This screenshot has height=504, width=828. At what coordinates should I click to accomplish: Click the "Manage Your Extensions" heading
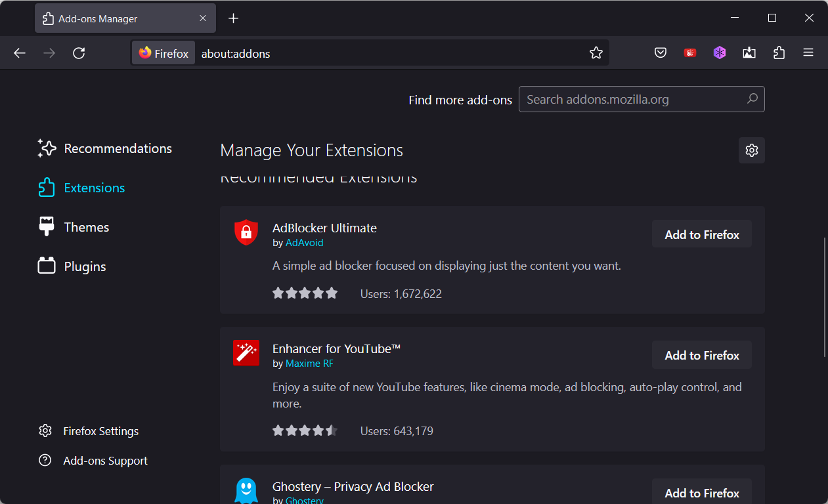click(x=312, y=150)
